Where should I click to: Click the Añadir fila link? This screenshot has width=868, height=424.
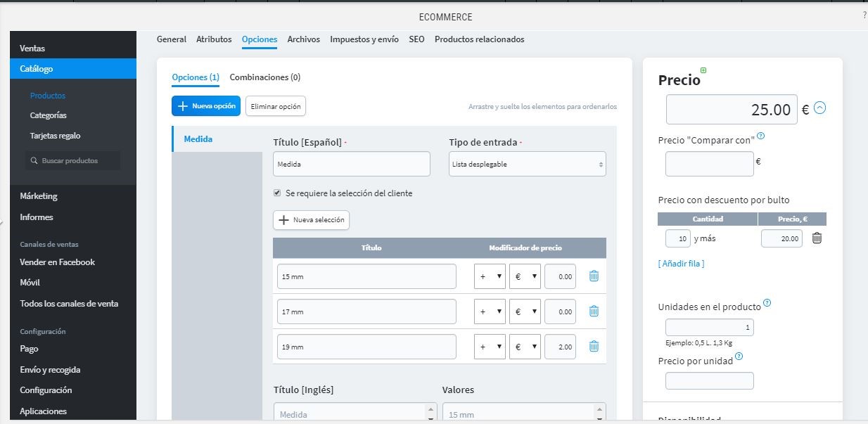tap(681, 264)
